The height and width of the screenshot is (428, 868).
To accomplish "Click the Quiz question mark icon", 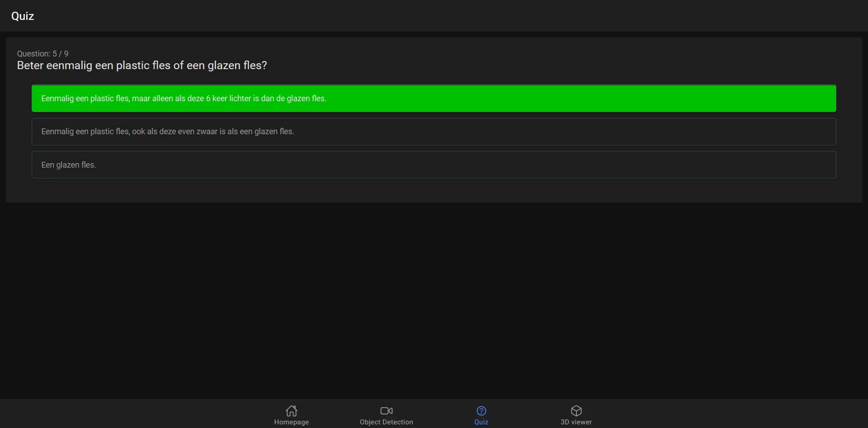I will [481, 410].
